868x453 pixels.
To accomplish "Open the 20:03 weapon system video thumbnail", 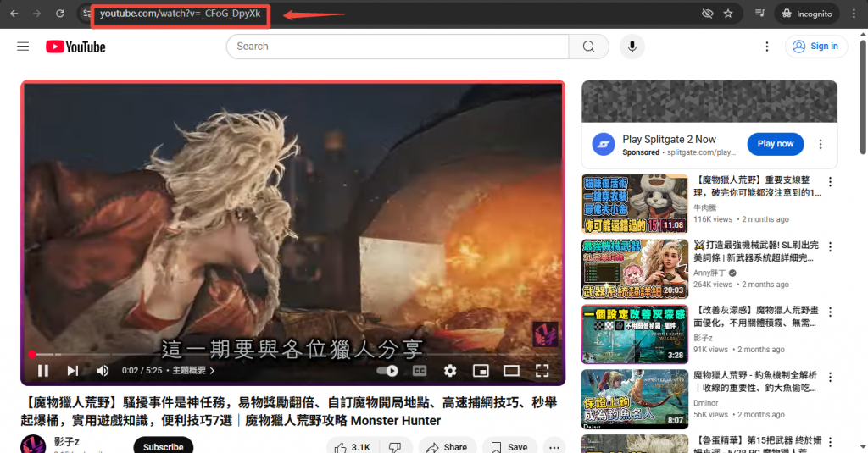I will coord(634,268).
